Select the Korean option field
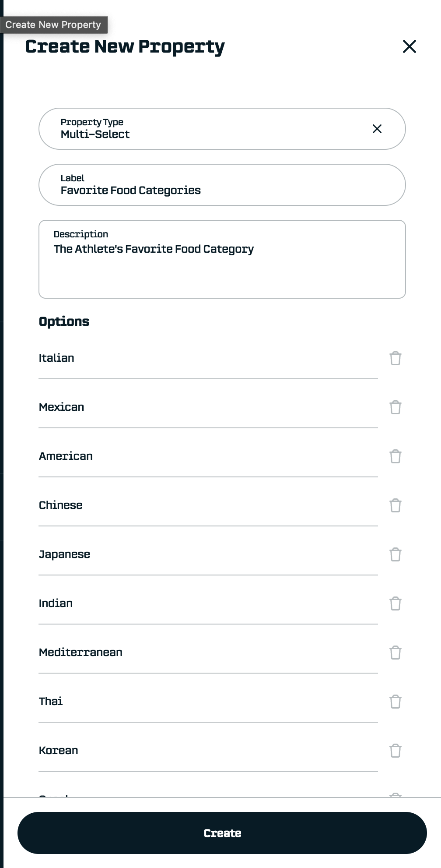 (x=208, y=751)
